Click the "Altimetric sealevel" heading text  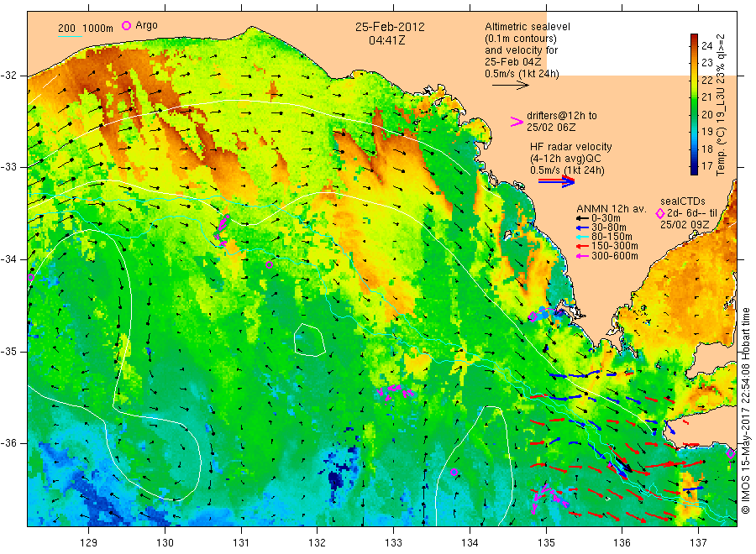(527, 27)
